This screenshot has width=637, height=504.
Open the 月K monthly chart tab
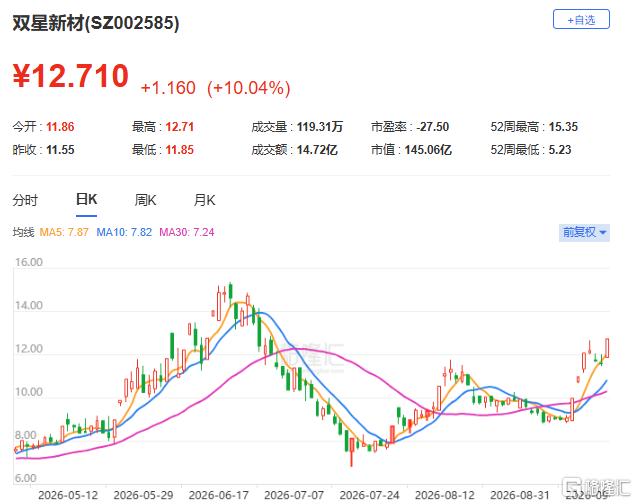[205, 200]
